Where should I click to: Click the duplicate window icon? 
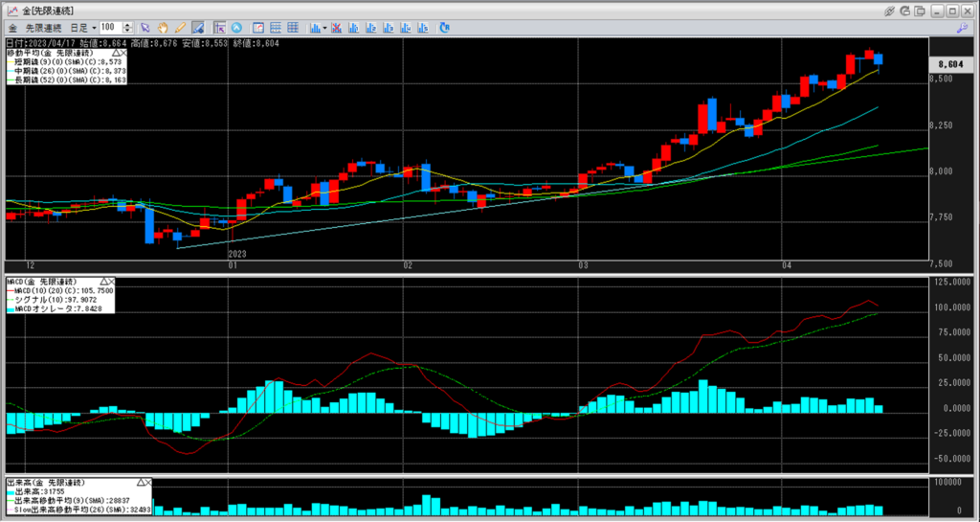pos(920,11)
